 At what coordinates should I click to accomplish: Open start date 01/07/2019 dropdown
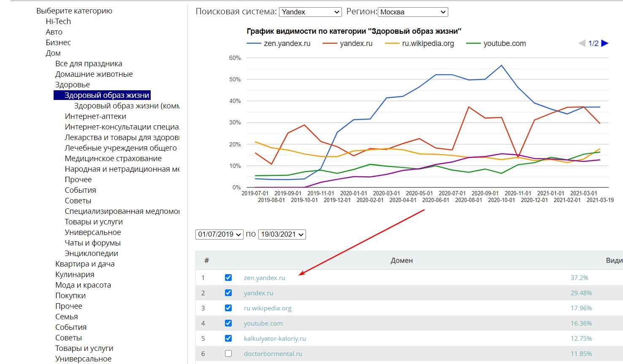tap(219, 234)
